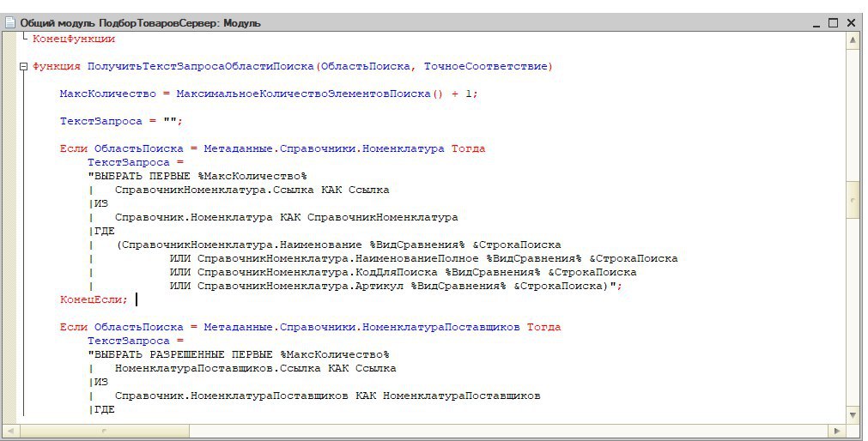
Task: Click function name ПолучитьТекстЗапросаОбластиПоиска
Action: pyautogui.click(x=200, y=66)
